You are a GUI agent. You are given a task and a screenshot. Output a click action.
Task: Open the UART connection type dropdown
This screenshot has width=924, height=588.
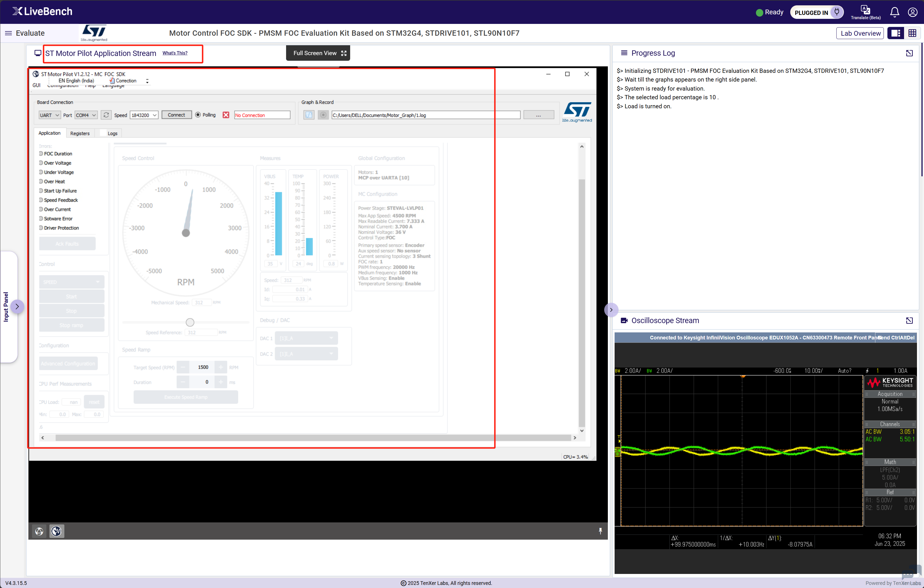pyautogui.click(x=49, y=115)
